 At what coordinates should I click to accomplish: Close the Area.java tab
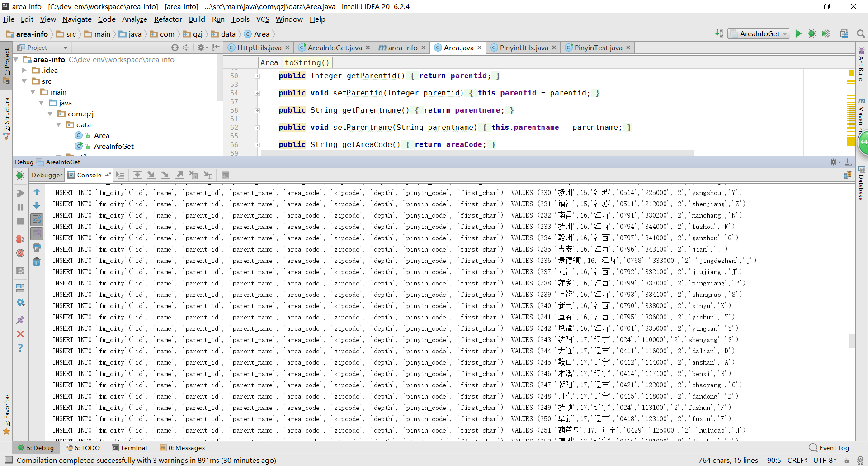pyautogui.click(x=480, y=48)
